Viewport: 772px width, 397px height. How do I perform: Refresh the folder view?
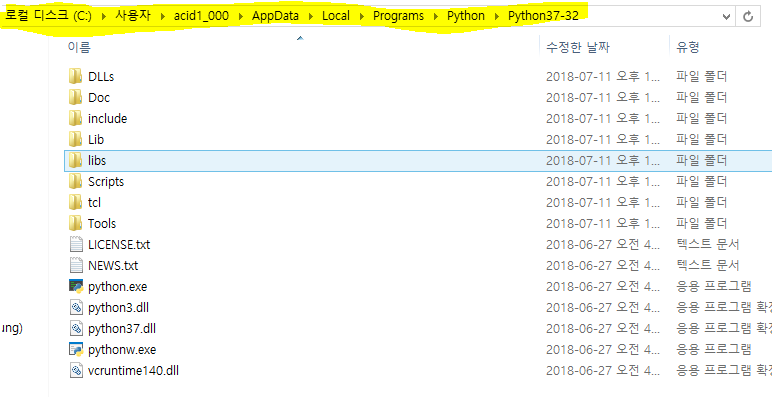748,16
